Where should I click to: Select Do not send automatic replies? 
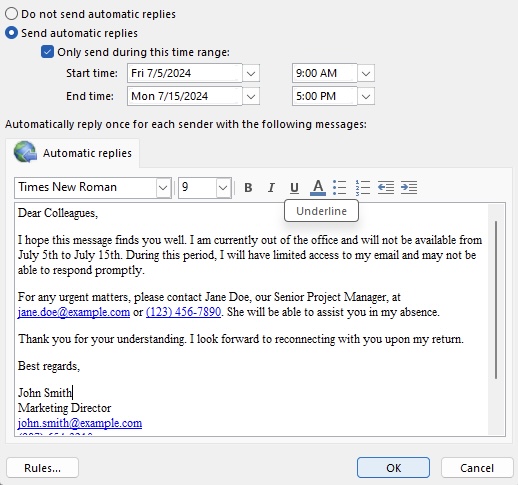pyautogui.click(x=11, y=14)
